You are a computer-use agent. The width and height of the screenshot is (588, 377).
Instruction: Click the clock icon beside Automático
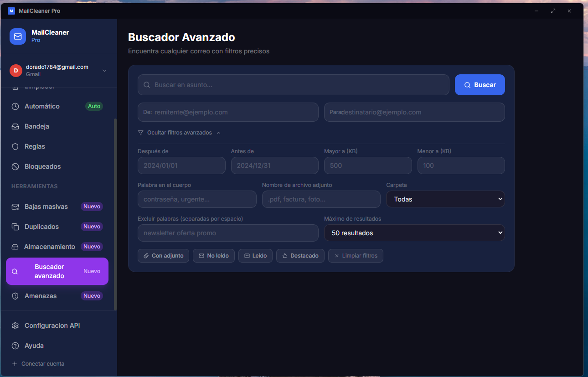click(x=15, y=106)
